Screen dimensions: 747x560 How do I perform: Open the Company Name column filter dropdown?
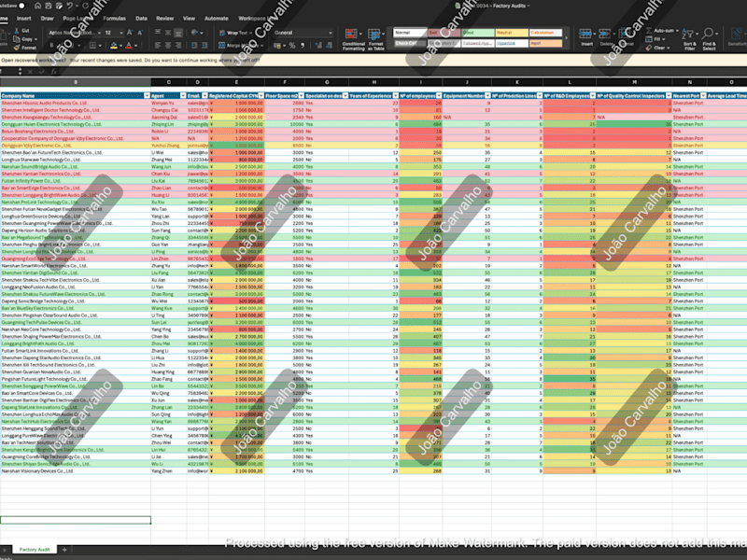coord(147,96)
